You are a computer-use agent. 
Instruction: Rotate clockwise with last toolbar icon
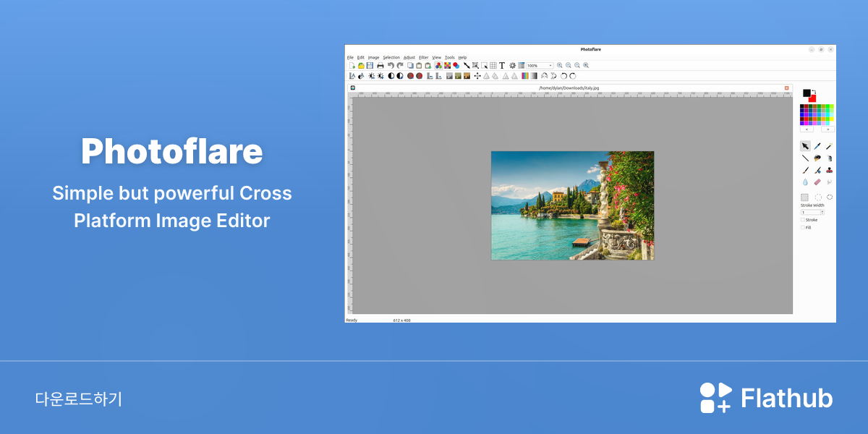point(573,75)
